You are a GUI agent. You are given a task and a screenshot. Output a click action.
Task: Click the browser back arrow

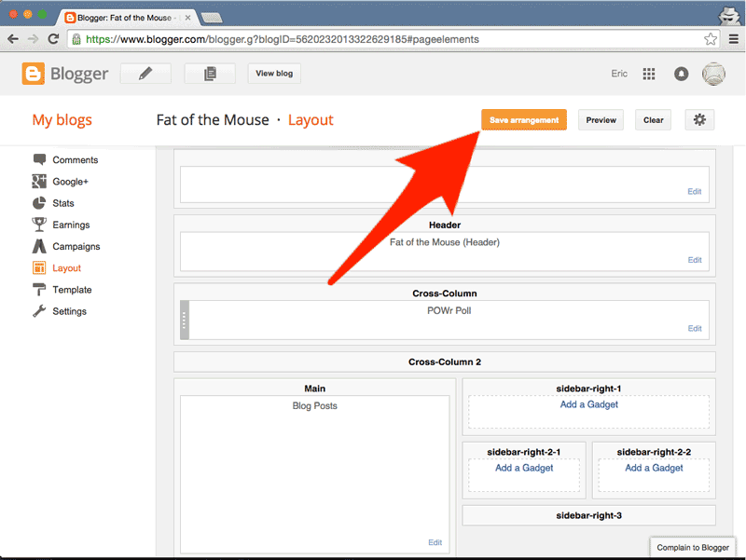click(x=13, y=39)
